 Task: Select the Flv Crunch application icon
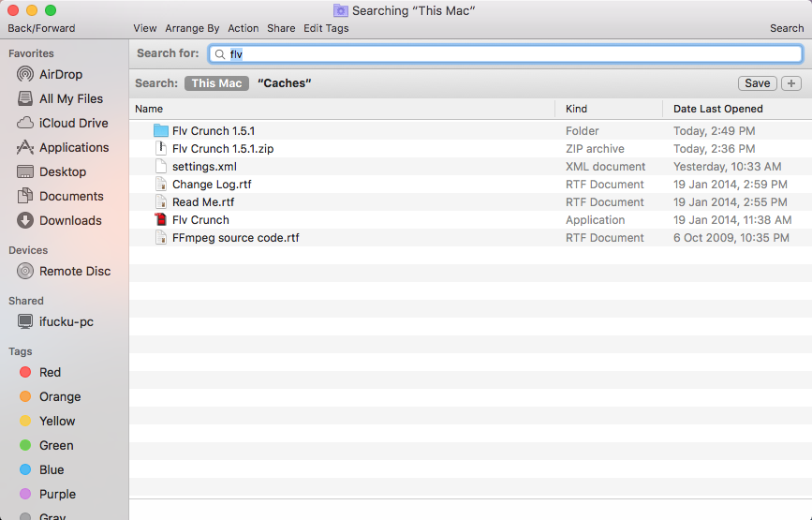point(160,220)
